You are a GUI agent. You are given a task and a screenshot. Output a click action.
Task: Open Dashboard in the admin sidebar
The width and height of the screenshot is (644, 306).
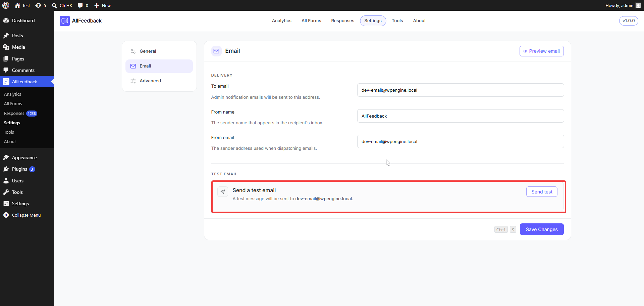click(x=27, y=20)
